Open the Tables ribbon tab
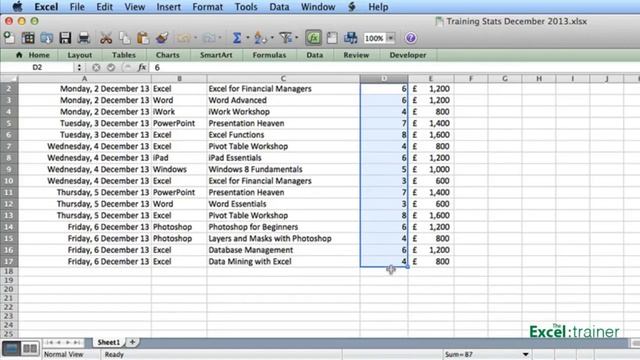This screenshot has height=360, width=640. tap(124, 55)
